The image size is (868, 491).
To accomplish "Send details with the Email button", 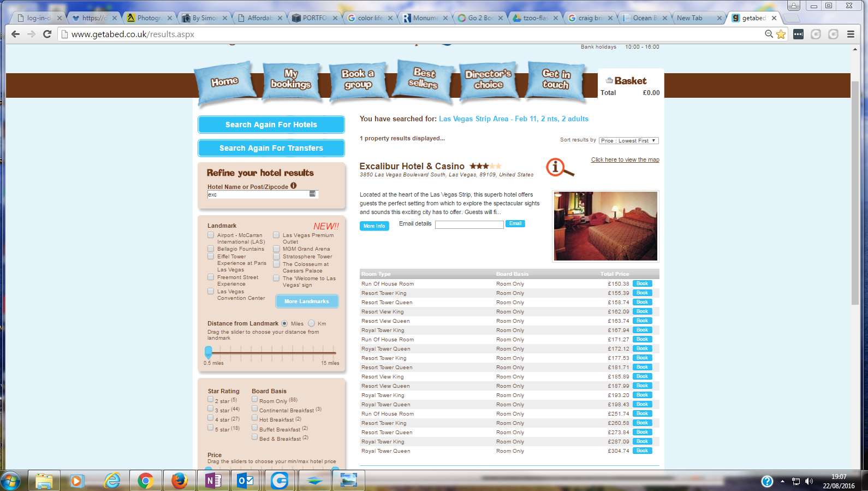I will click(x=515, y=223).
